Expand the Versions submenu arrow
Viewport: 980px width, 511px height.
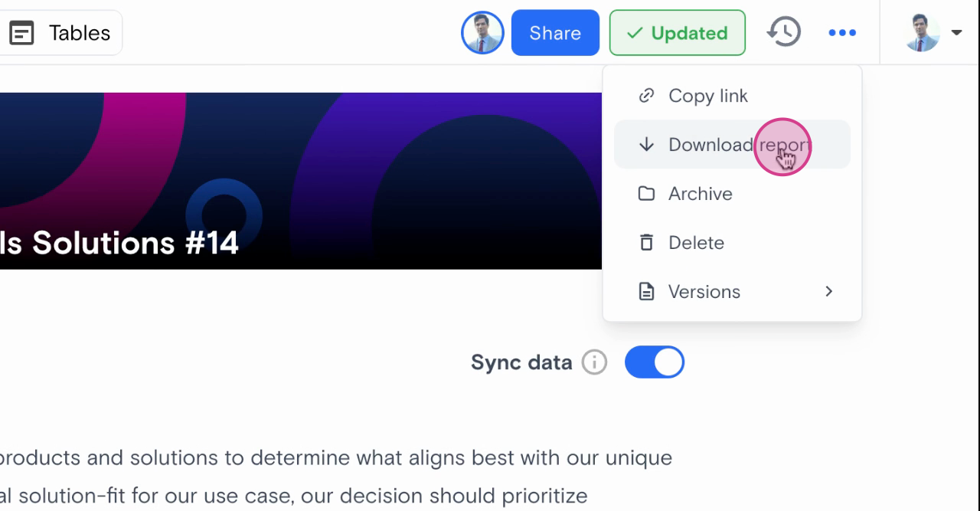828,292
